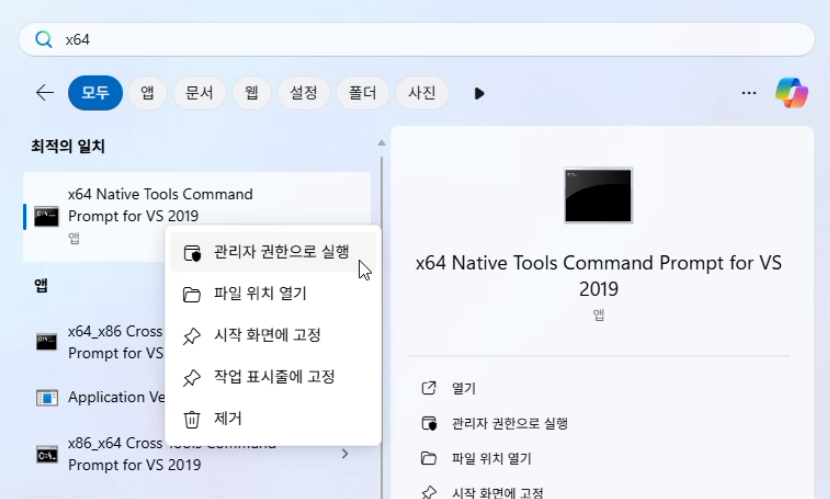Open Copilot from the colorful icon
830x499 pixels.
point(791,93)
